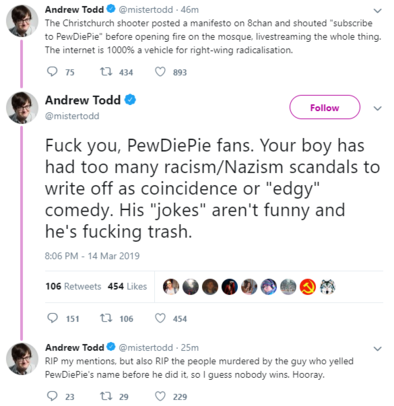Expand the options chevron beside the Follow button
This screenshot has width=394, height=406.
(x=377, y=108)
